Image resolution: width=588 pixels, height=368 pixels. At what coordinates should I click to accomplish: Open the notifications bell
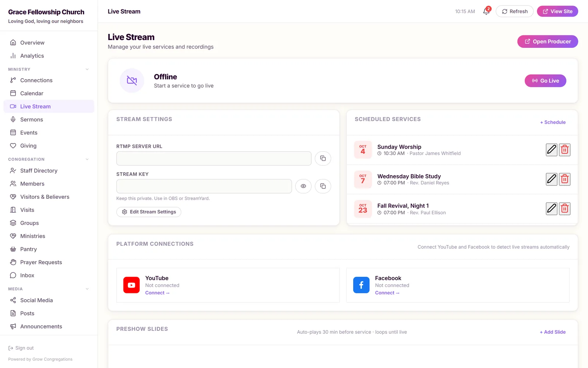[x=486, y=11]
